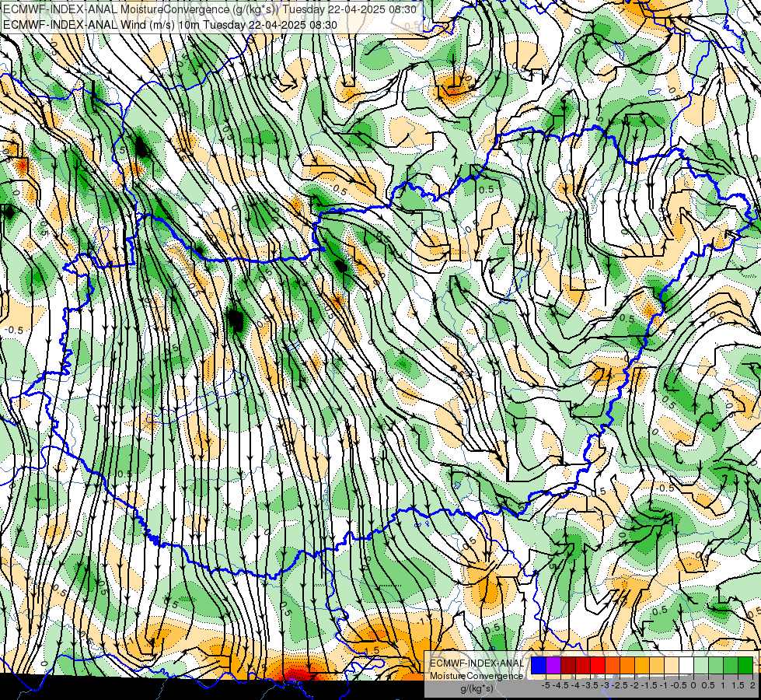Click the legend scale value -5
The width and height of the screenshot is (761, 700).
point(546,685)
